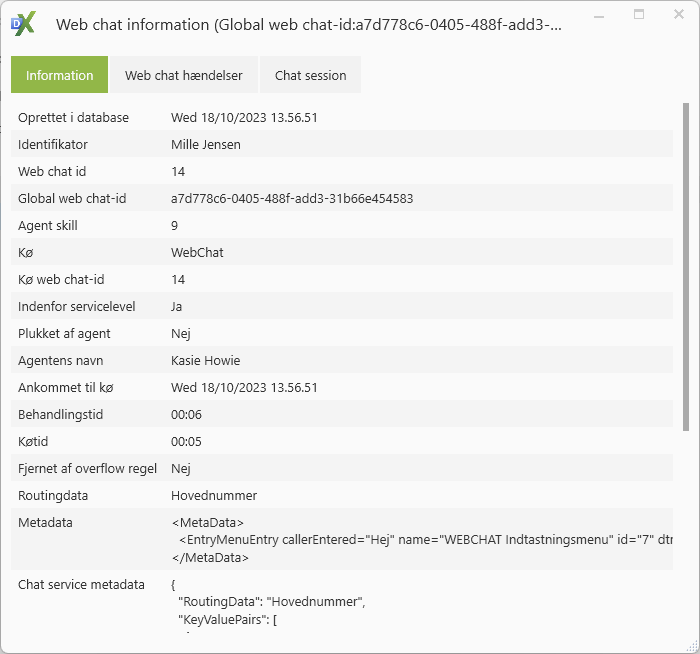
Task: Open the Chat session tab
Action: coord(310,75)
